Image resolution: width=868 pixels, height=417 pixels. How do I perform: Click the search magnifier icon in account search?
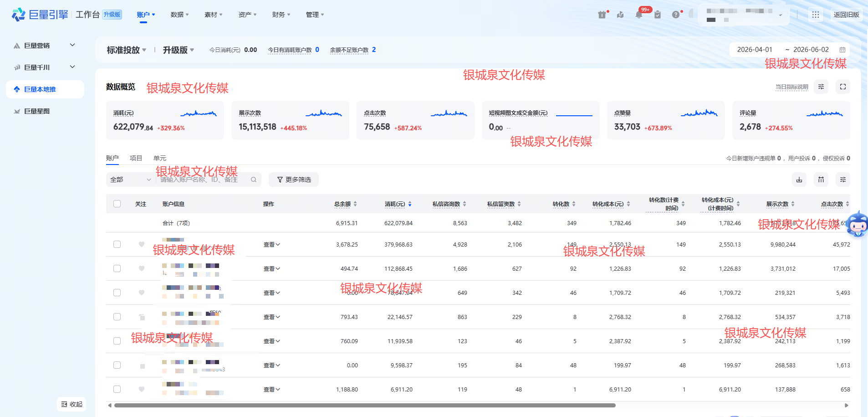(x=254, y=180)
